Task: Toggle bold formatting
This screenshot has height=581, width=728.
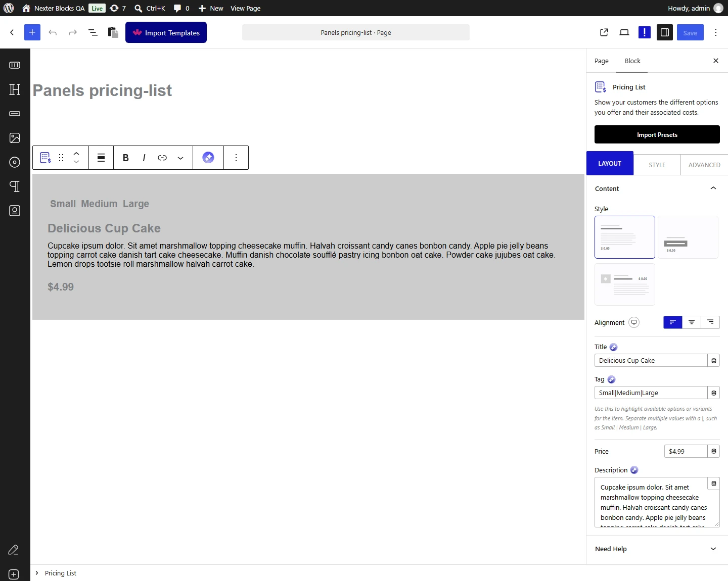Action: (126, 158)
